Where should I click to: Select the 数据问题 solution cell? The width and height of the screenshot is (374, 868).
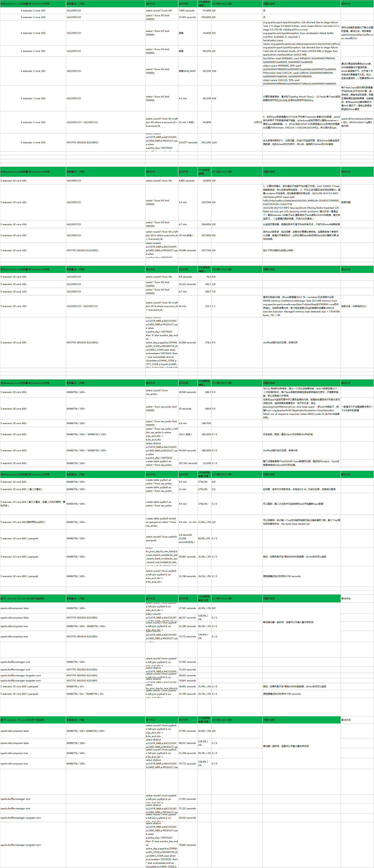tap(346, 203)
